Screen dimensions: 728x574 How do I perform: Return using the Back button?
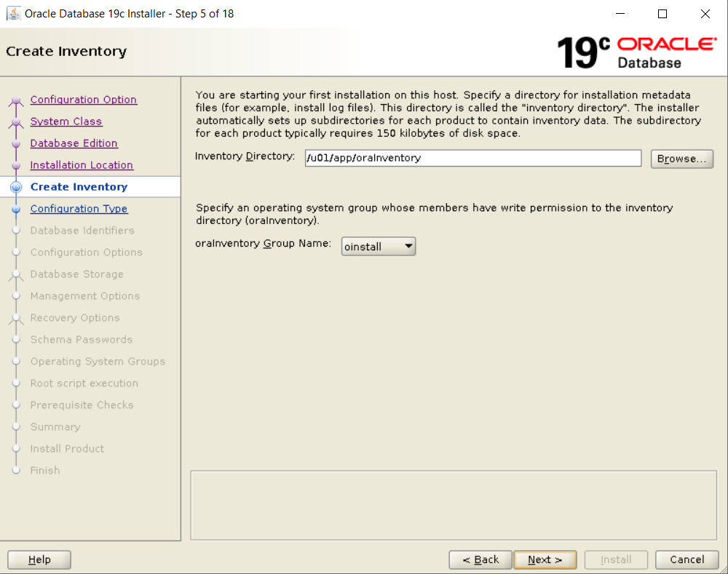coord(480,559)
